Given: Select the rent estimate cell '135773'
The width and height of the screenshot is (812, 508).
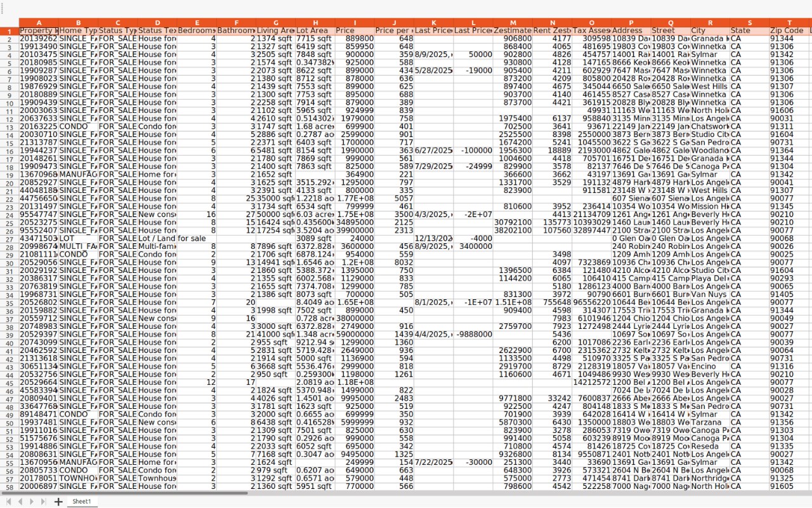Looking at the screenshot, I should pos(552,222).
